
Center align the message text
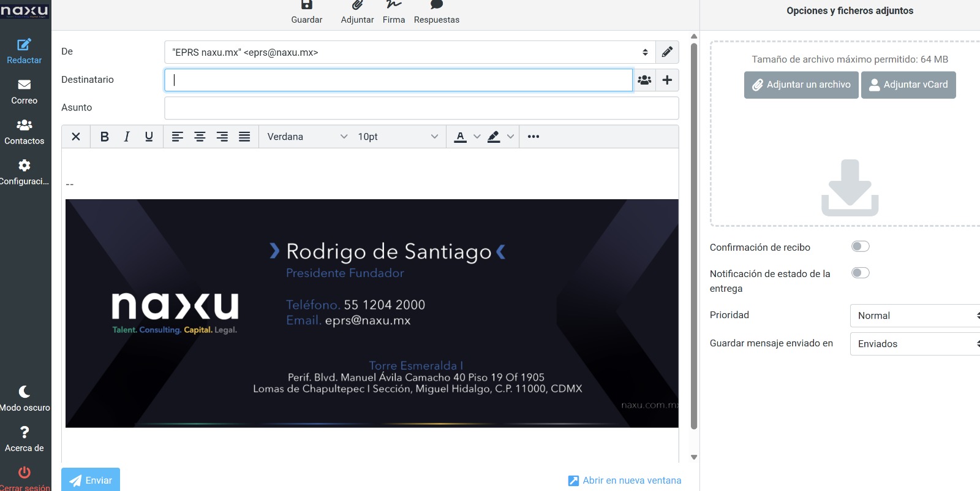click(x=200, y=137)
